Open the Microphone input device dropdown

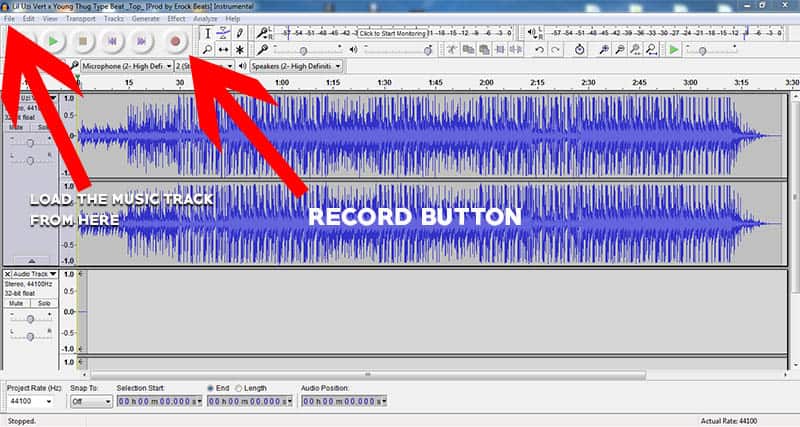[127, 66]
